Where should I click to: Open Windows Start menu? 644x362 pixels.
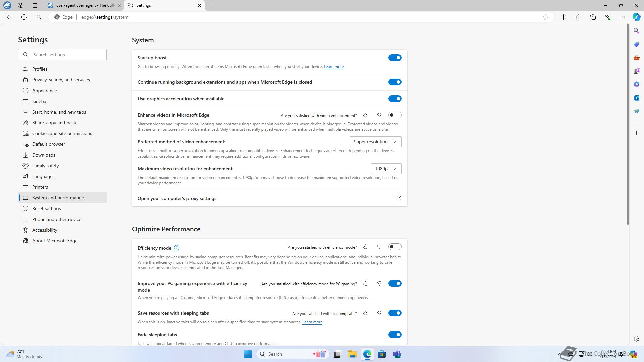point(248,354)
